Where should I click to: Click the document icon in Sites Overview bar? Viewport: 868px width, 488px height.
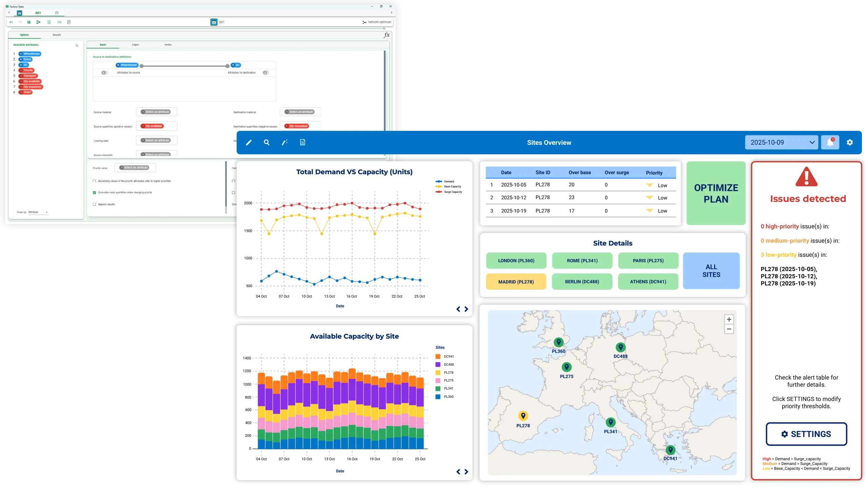[302, 143]
